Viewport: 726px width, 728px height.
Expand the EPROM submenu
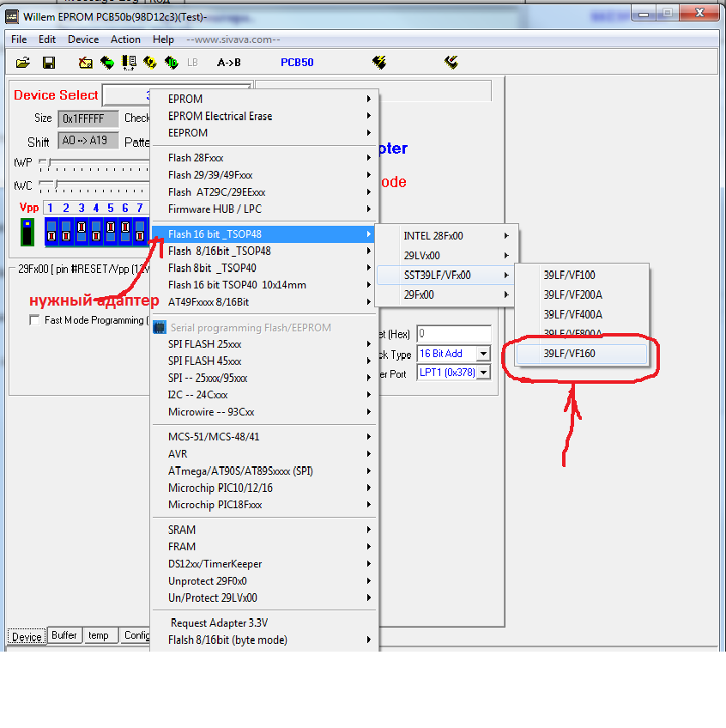pyautogui.click(x=265, y=99)
